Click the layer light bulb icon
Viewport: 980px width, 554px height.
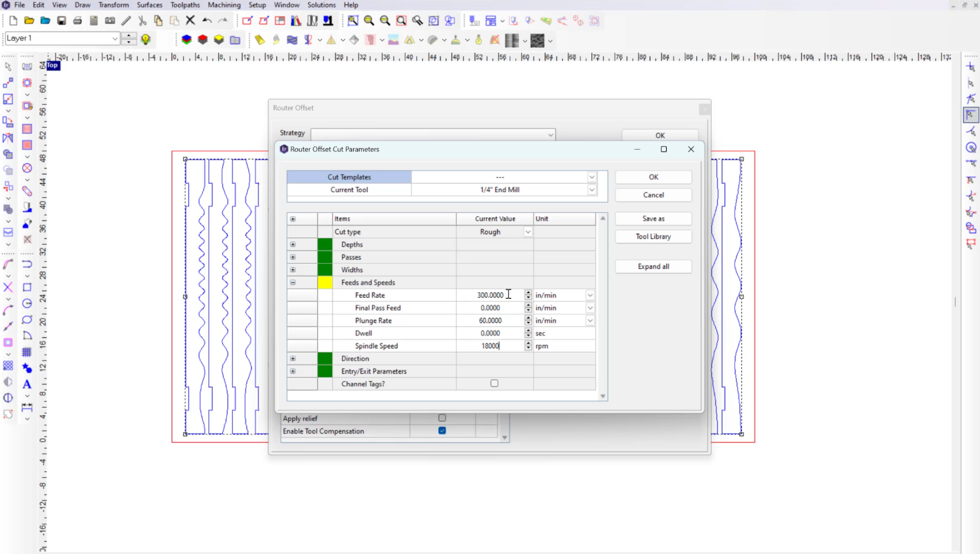[x=146, y=39]
